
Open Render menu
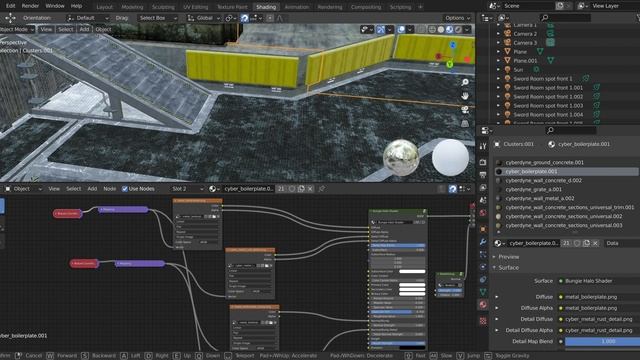(30, 6)
